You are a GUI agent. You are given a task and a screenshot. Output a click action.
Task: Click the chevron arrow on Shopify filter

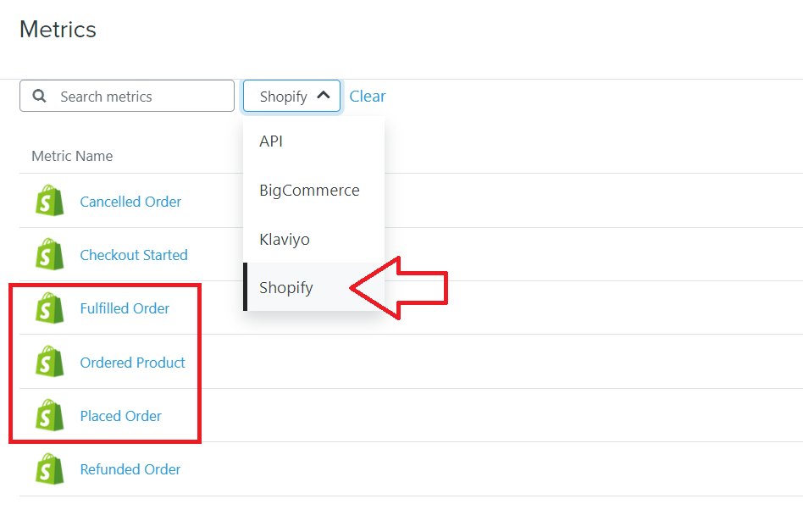click(323, 95)
